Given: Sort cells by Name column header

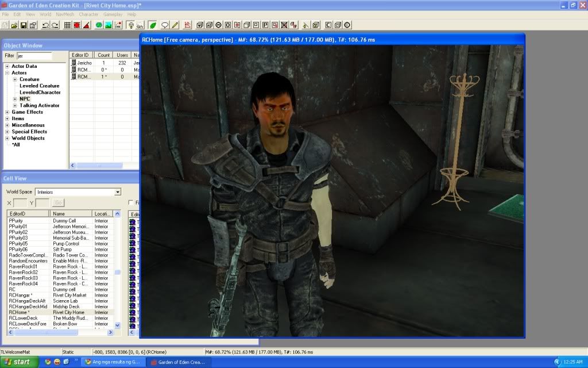Looking at the screenshot, I should (x=71, y=214).
